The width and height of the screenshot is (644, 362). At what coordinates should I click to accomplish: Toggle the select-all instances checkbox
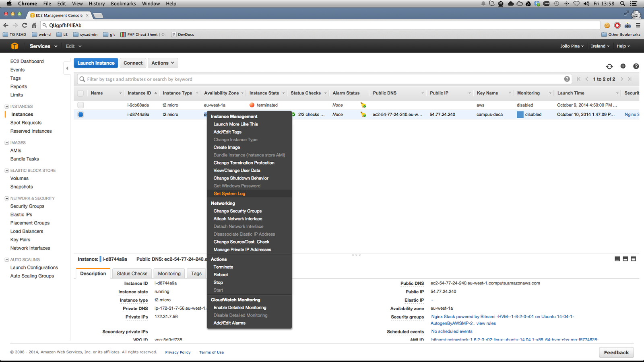click(x=80, y=93)
